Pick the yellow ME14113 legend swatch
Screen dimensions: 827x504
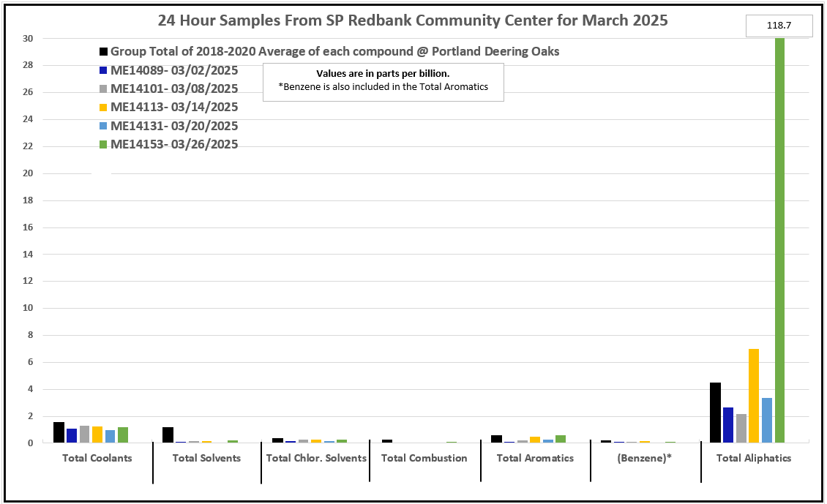coord(104,108)
